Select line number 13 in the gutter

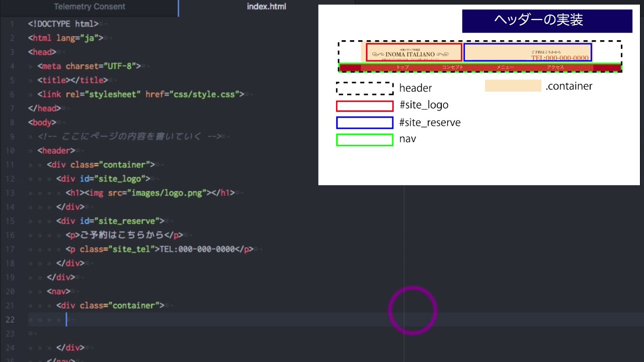pyautogui.click(x=10, y=193)
